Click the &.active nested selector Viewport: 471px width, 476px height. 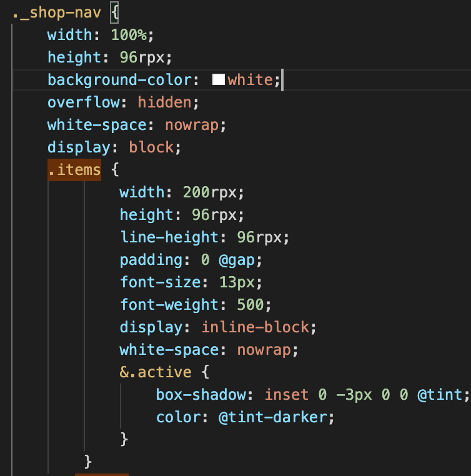pos(156,372)
